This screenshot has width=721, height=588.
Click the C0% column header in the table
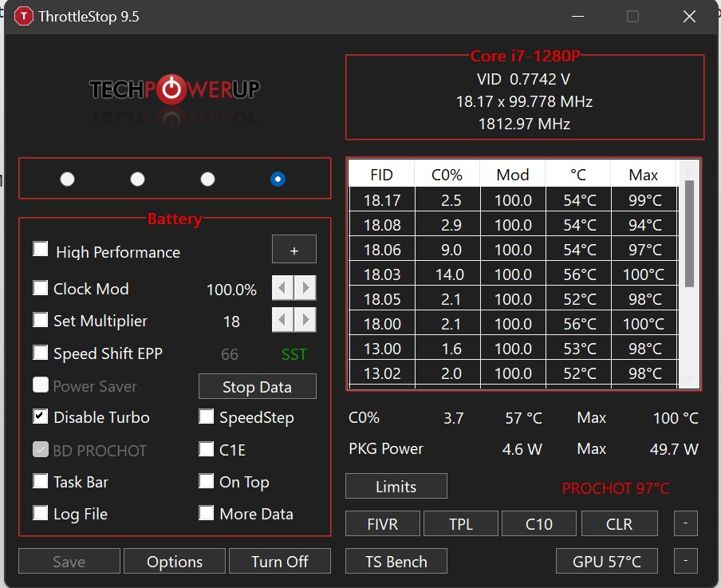pos(447,175)
